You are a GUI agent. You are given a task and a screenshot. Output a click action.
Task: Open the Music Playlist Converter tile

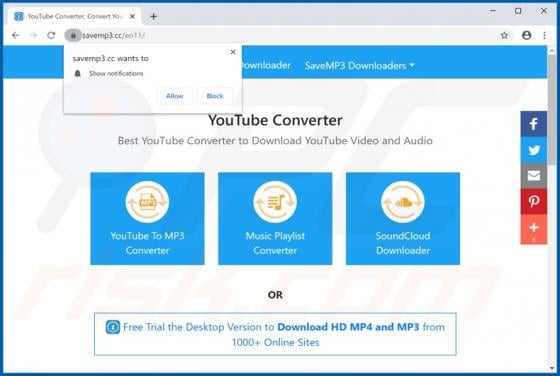pos(275,219)
